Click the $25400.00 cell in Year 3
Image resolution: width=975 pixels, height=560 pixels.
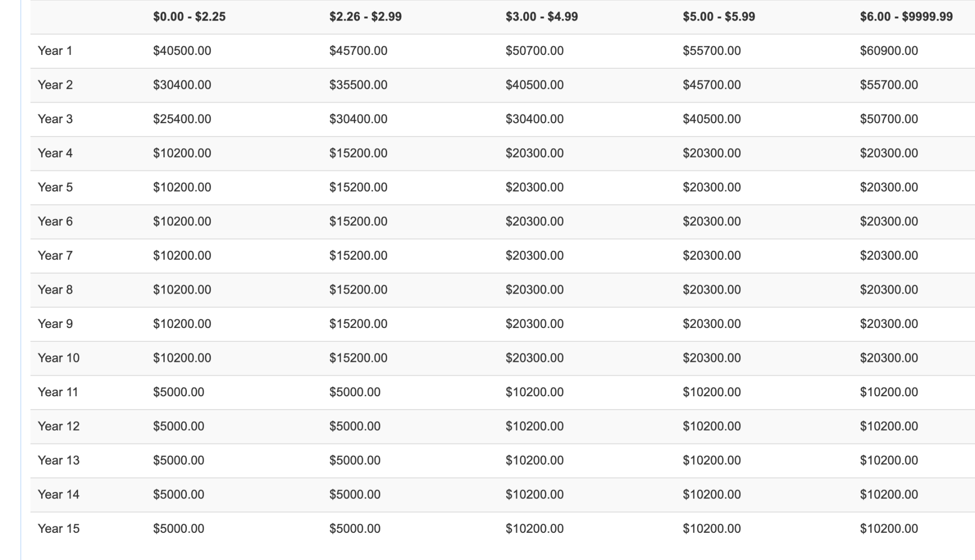[x=182, y=119]
